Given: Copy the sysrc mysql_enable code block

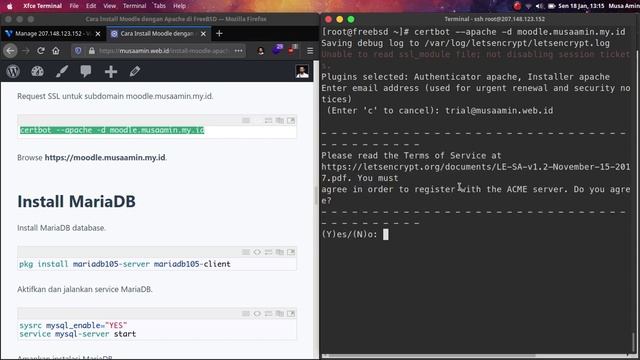Looking at the screenshot, I should pyautogui.click(x=280, y=313).
